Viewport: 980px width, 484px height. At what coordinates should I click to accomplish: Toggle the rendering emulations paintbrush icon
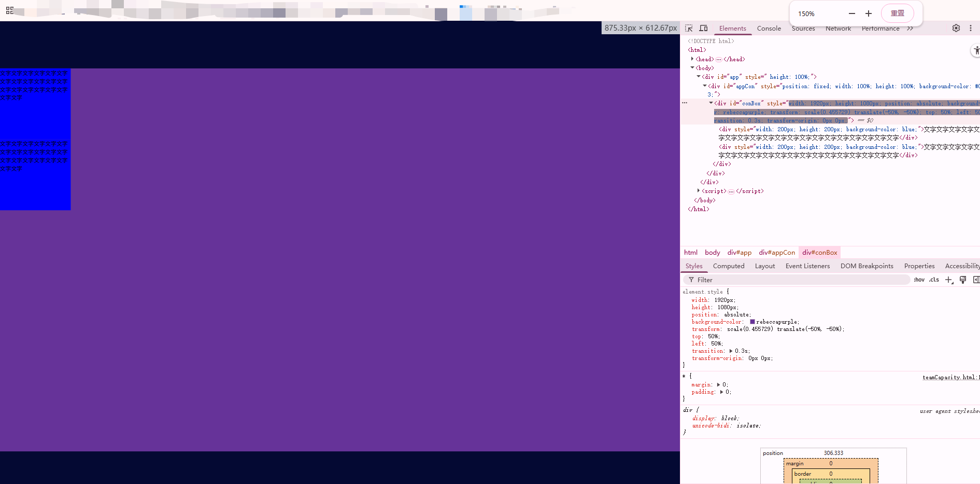click(963, 280)
